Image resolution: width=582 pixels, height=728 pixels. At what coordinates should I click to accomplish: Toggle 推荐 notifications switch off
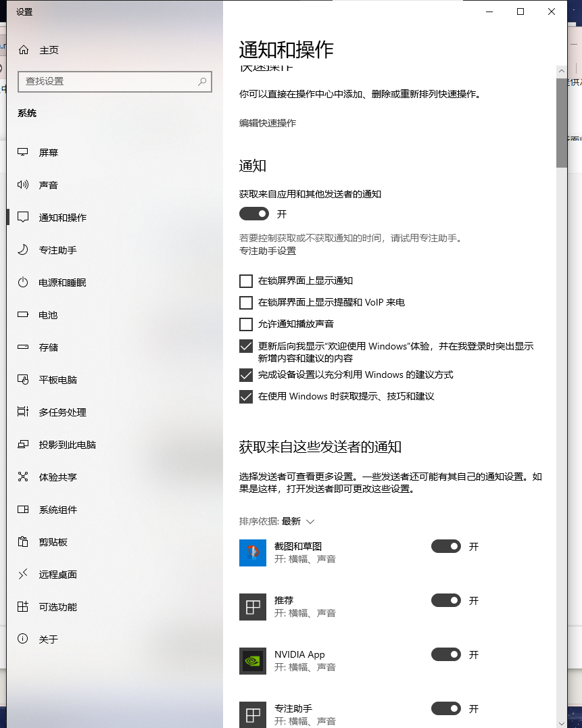point(446,600)
